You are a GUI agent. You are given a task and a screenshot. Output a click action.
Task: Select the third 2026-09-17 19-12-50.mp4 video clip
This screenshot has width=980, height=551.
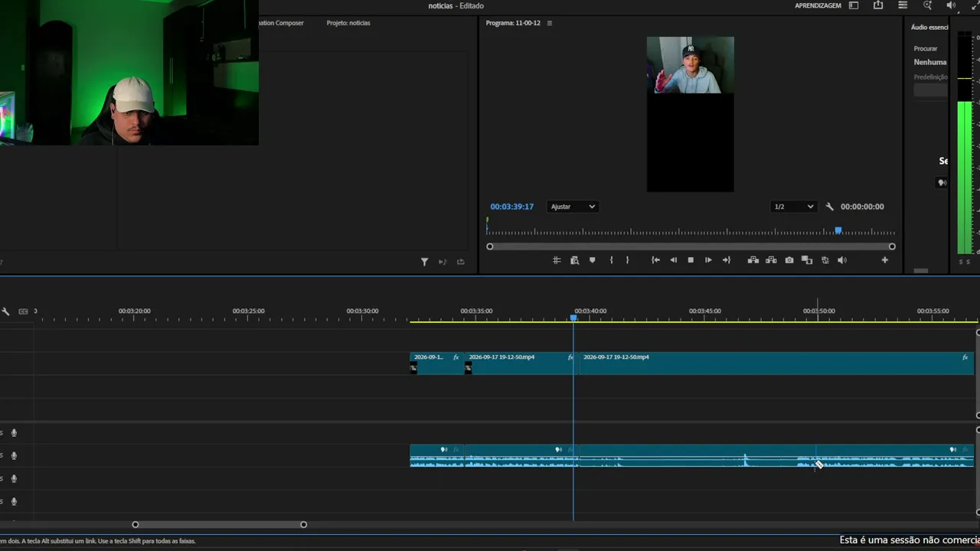click(x=776, y=363)
